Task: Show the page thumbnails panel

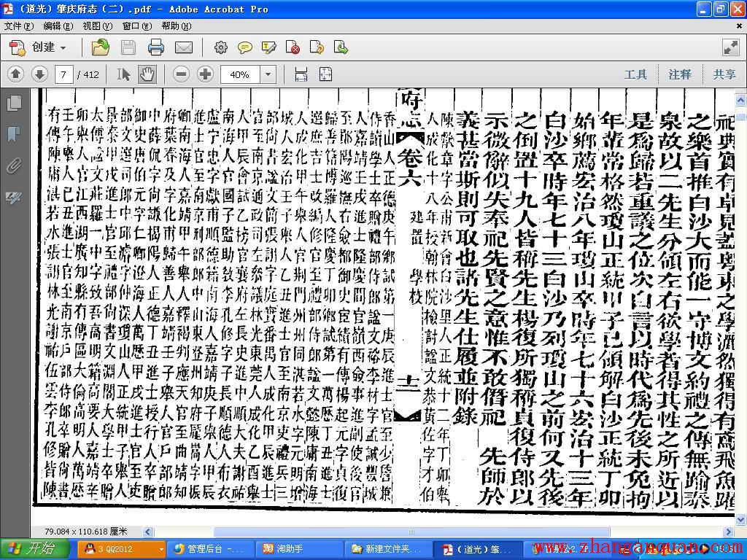Action: 14,103
